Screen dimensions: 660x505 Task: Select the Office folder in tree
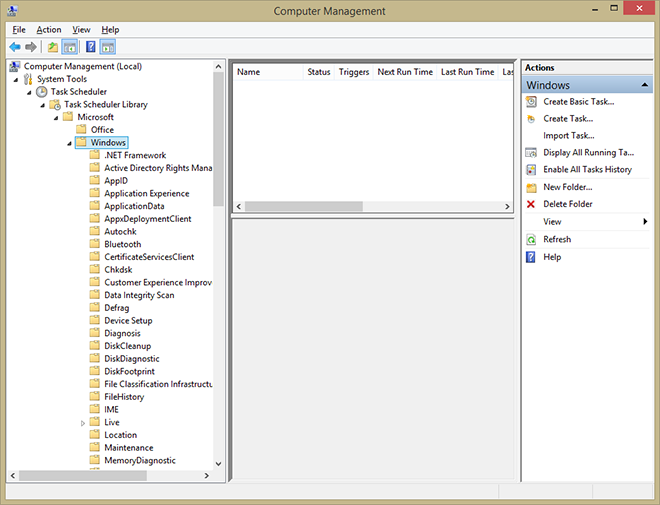pyautogui.click(x=102, y=130)
